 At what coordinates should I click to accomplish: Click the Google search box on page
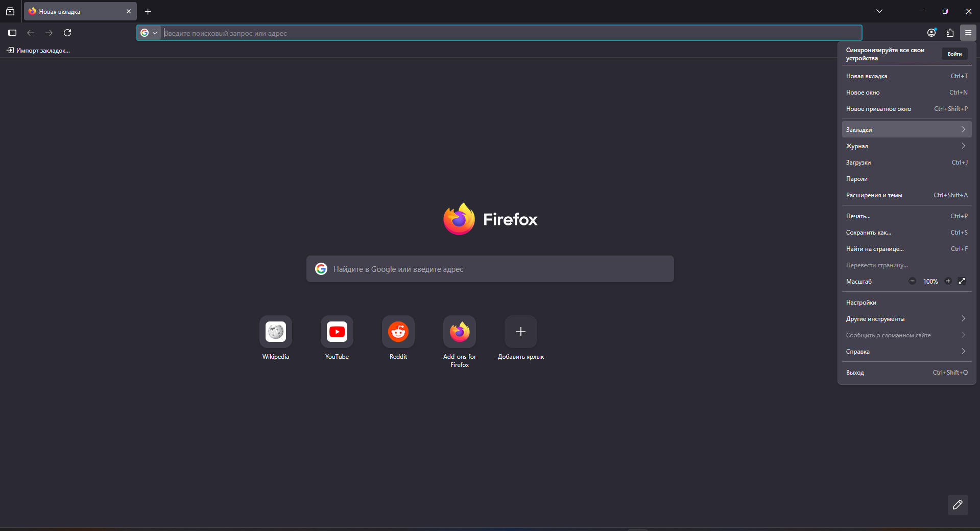[490, 269]
